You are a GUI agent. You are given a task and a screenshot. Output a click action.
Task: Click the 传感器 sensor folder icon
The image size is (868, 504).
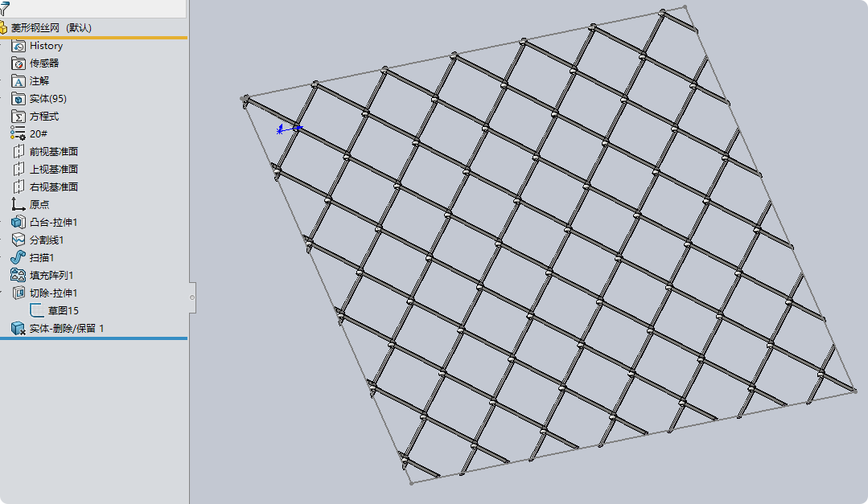coord(19,64)
